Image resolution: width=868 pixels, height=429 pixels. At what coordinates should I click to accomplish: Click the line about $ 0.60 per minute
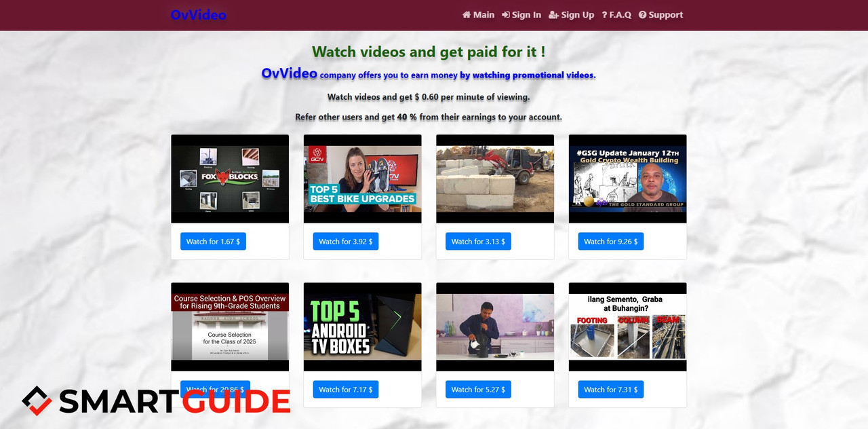(429, 97)
